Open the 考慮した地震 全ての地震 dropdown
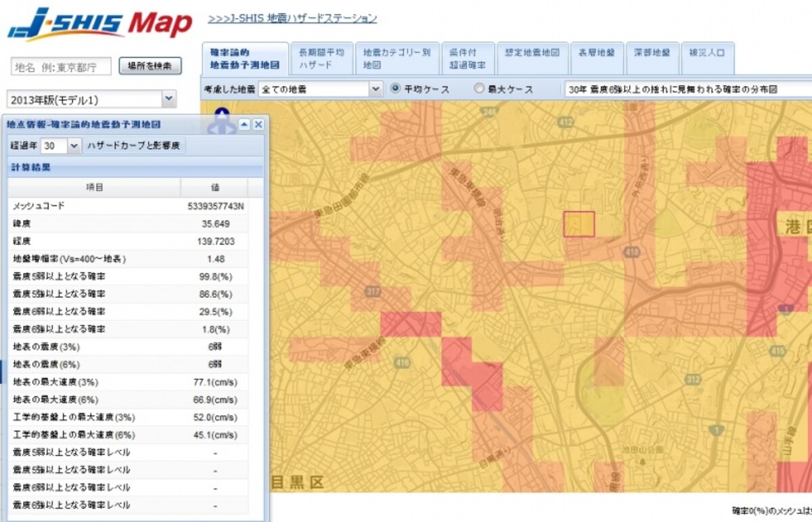This screenshot has height=522, width=812. tap(321, 89)
